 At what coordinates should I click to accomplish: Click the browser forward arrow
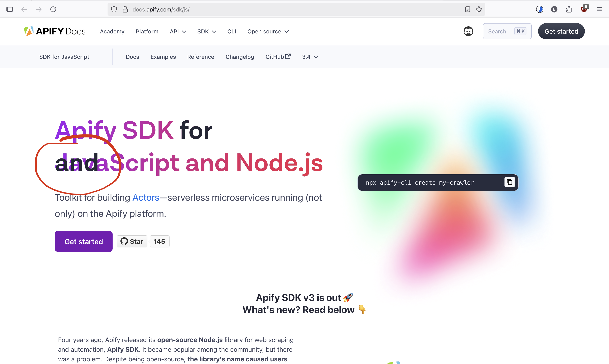point(38,9)
